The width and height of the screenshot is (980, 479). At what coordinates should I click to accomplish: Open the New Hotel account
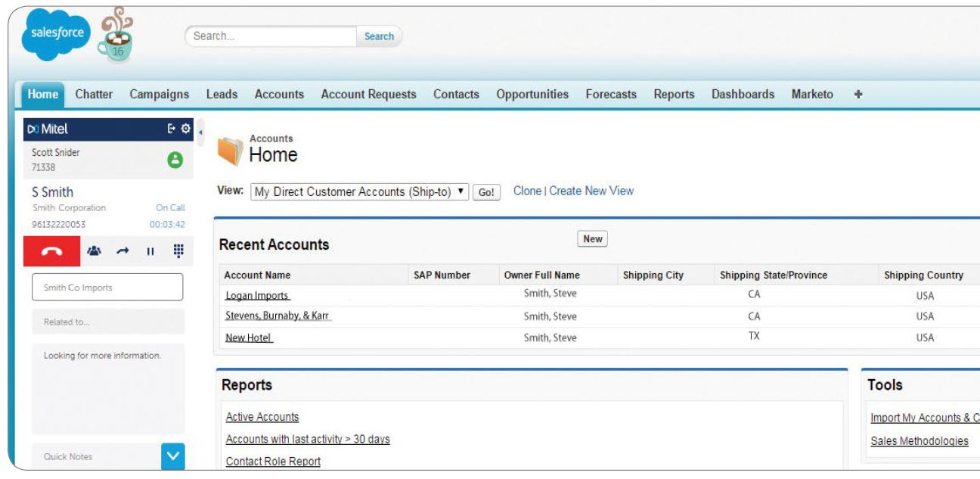pyautogui.click(x=249, y=337)
